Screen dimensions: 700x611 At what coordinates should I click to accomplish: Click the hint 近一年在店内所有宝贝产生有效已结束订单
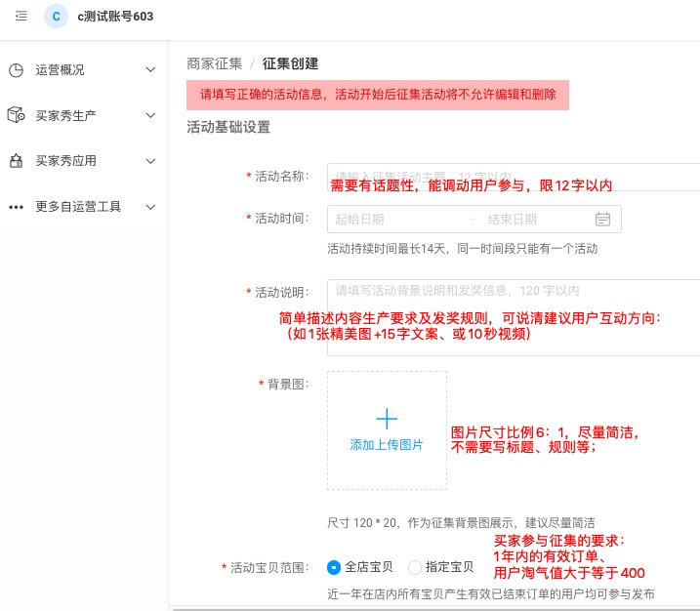coord(491,594)
